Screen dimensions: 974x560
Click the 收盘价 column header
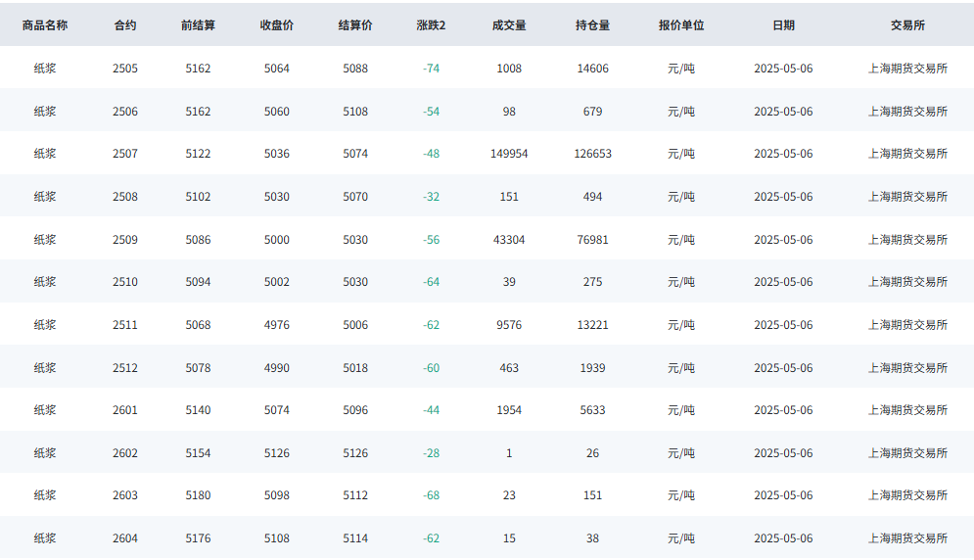[276, 25]
